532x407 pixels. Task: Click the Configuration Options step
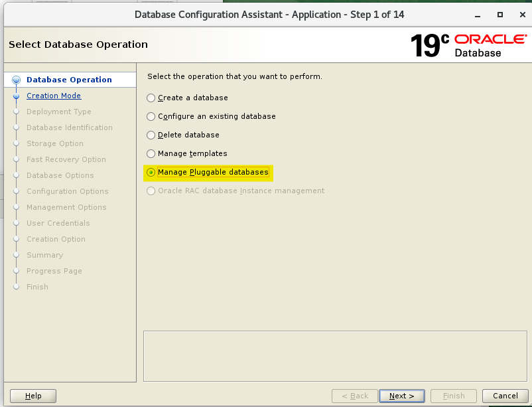pyautogui.click(x=68, y=192)
